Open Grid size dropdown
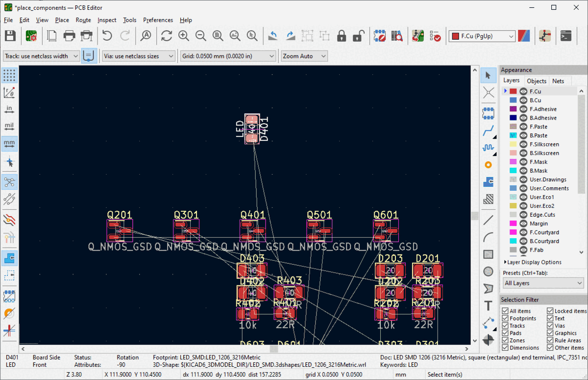This screenshot has height=380, width=588. pyautogui.click(x=228, y=56)
